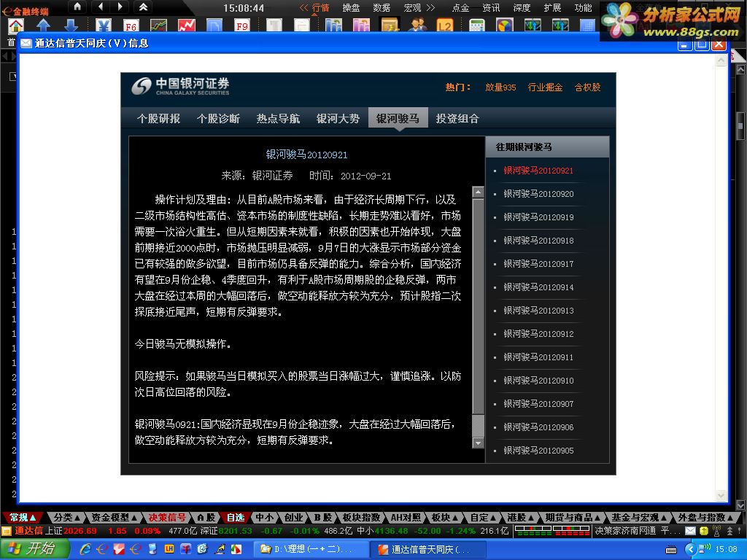Click the blue up arrow toolbar icon
Viewport: 747px width, 560px height.
tap(43, 26)
